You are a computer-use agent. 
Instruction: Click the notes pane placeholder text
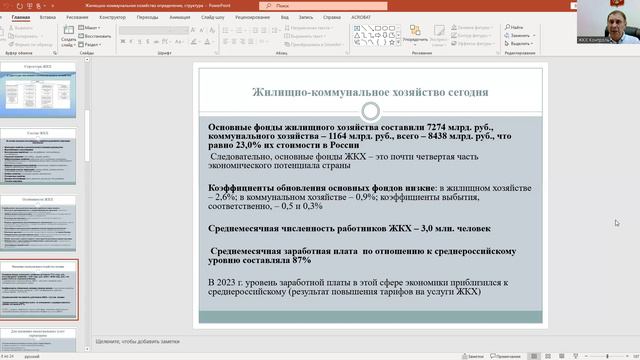click(138, 341)
